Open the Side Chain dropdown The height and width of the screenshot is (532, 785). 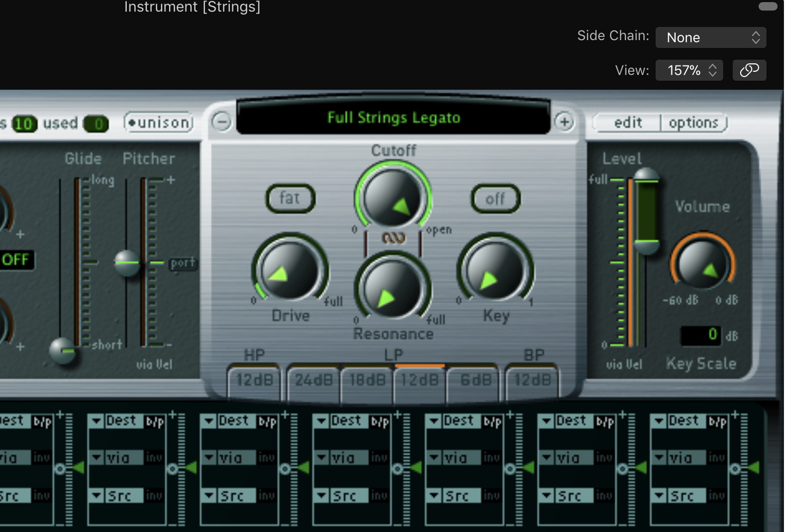[711, 37]
